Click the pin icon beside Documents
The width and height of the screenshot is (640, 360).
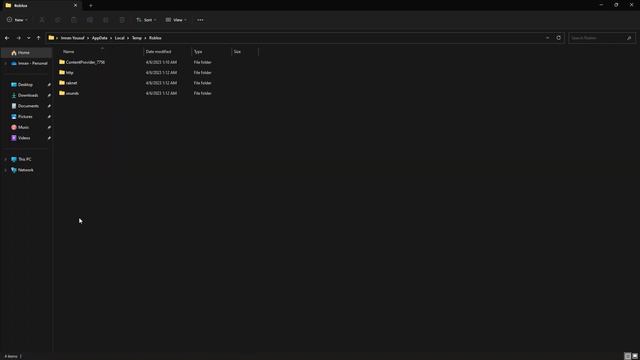point(49,106)
